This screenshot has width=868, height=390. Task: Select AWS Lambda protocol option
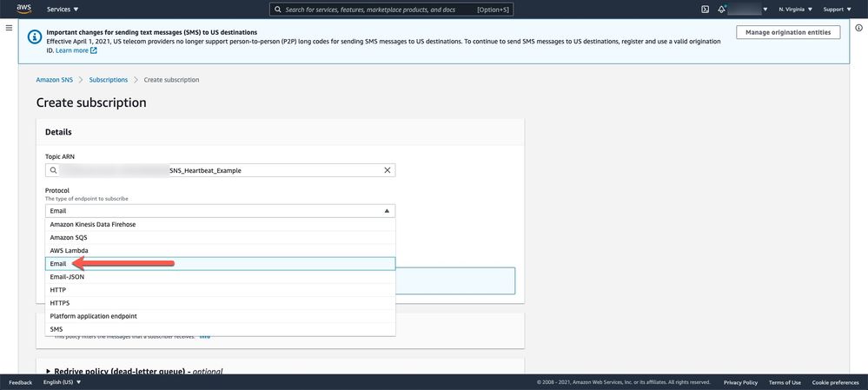click(x=221, y=251)
